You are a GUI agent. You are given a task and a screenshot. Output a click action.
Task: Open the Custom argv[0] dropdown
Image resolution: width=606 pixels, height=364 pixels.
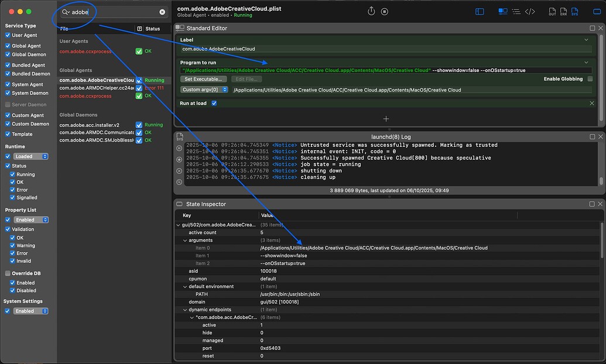click(x=203, y=90)
